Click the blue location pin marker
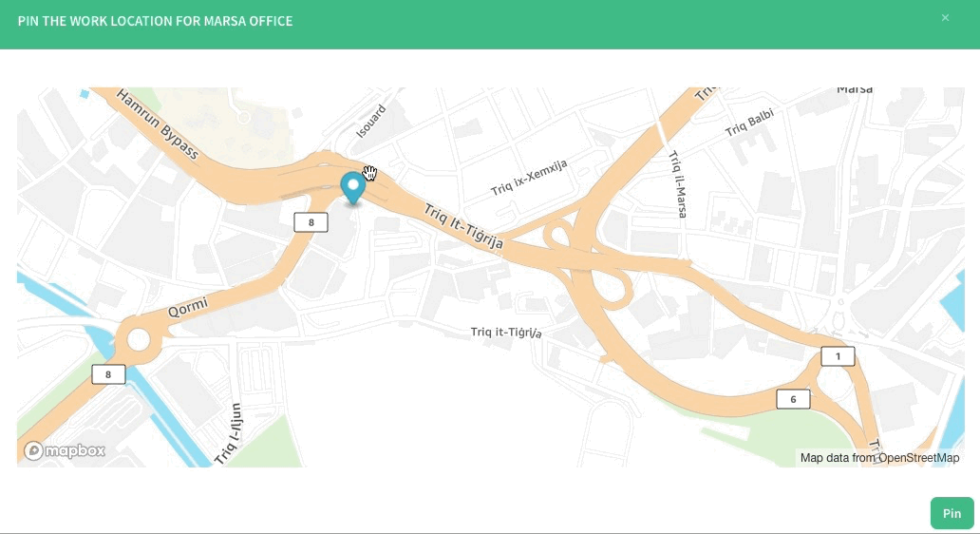This screenshot has height=534, width=980. pyautogui.click(x=353, y=186)
